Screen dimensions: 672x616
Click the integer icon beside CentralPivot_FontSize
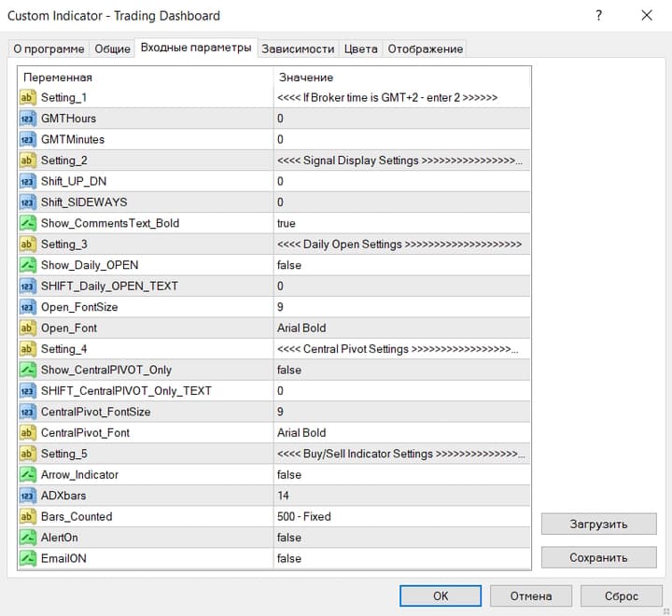(x=27, y=412)
